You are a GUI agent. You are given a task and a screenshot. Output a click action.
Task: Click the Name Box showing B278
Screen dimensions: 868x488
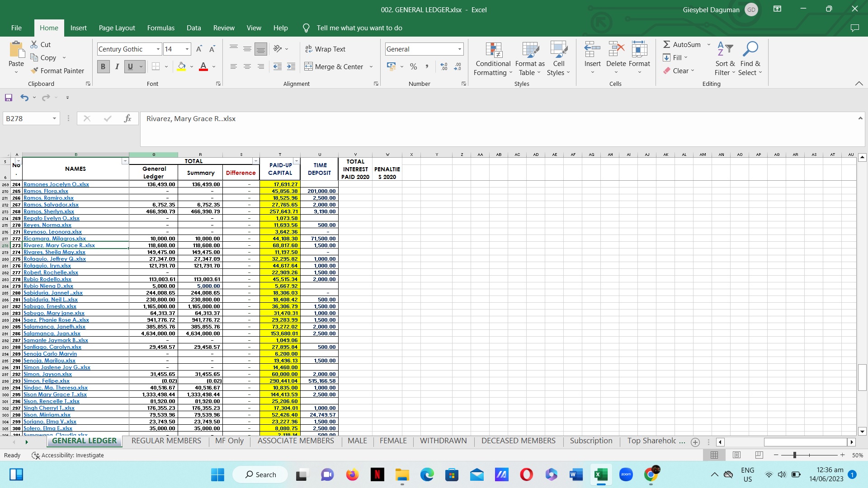coord(26,118)
